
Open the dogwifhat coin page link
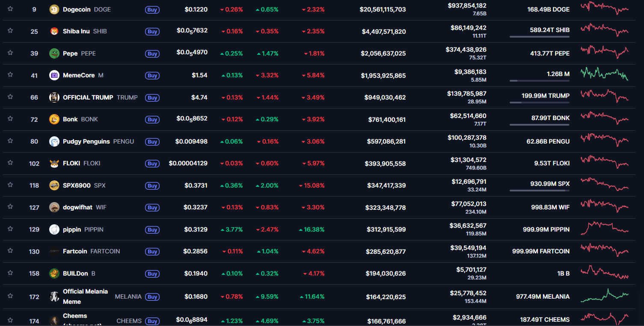77,207
